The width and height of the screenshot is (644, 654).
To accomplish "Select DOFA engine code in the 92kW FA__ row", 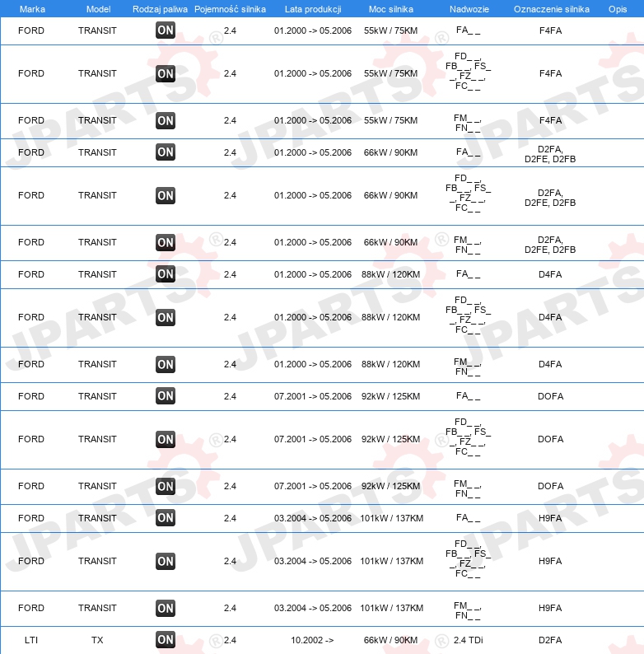I will (x=550, y=396).
